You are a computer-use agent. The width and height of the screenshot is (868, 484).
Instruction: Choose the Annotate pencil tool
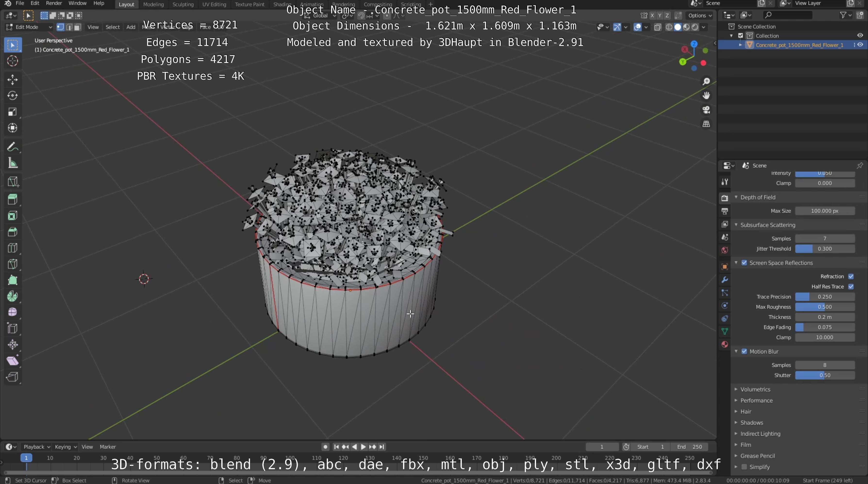pyautogui.click(x=12, y=147)
